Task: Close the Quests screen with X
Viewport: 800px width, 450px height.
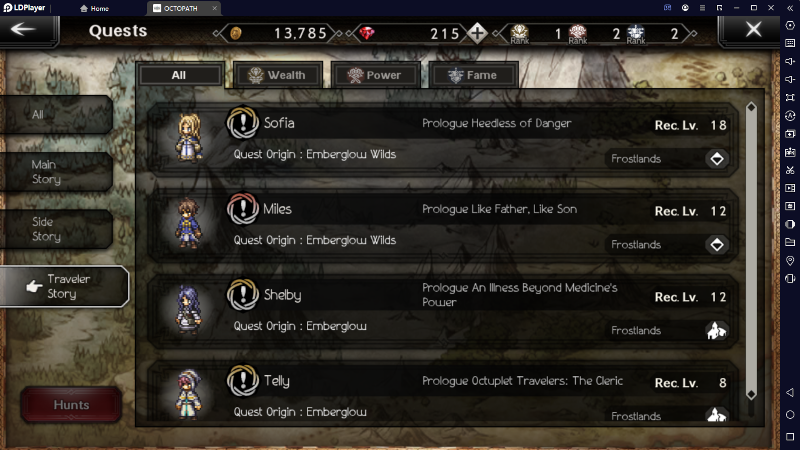Action: (x=754, y=30)
